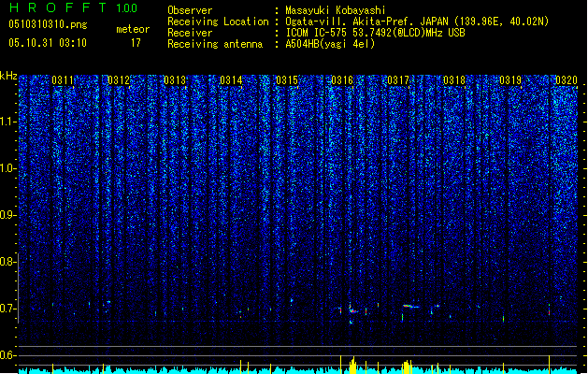Click the 1.1 kHz axis label
The width and height of the screenshot is (588, 374).
coord(7,122)
